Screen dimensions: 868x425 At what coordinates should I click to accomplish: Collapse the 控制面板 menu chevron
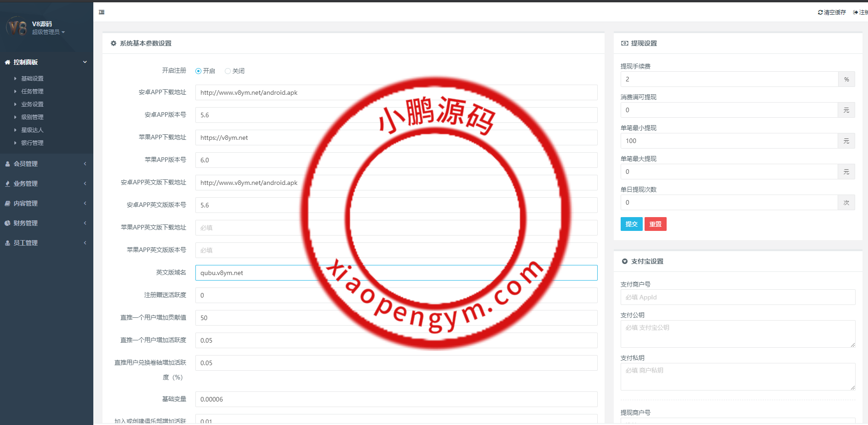tap(85, 62)
